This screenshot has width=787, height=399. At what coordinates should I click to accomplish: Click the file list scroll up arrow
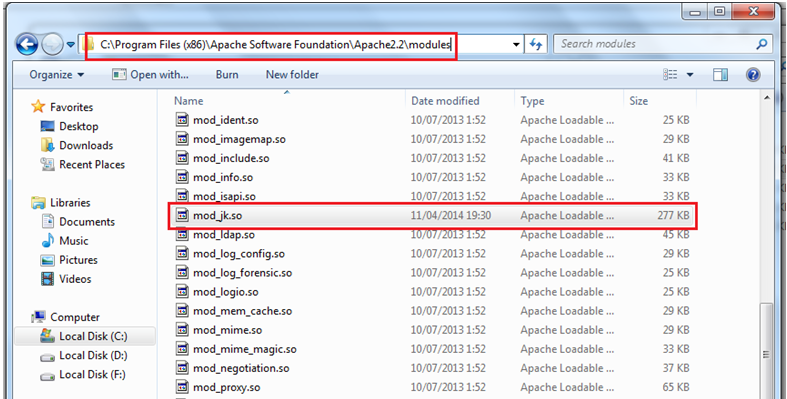coord(767,98)
